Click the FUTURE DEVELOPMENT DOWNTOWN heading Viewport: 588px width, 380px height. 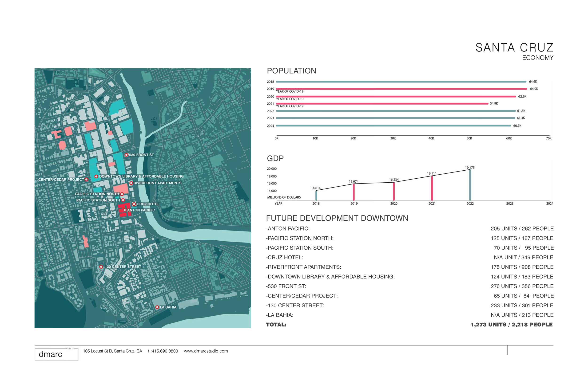tap(338, 218)
